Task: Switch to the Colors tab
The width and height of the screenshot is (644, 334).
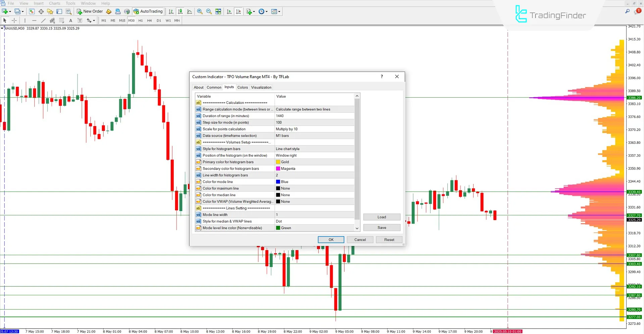Action: click(x=242, y=87)
